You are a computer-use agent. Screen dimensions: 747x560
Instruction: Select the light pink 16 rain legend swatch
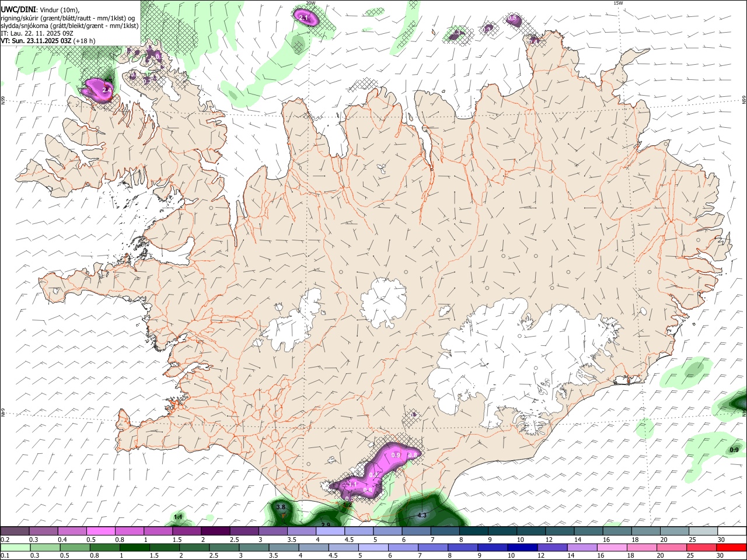(612, 547)
